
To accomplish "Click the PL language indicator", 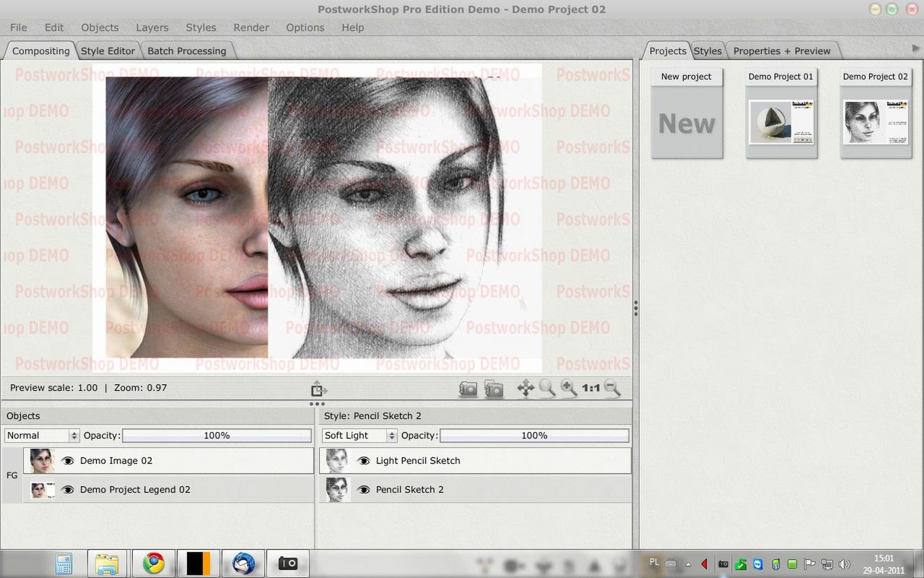I will point(654,562).
